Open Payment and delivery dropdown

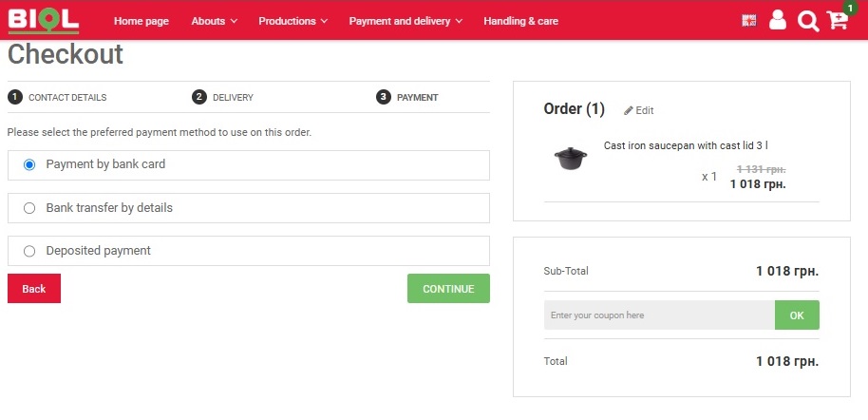coord(406,21)
